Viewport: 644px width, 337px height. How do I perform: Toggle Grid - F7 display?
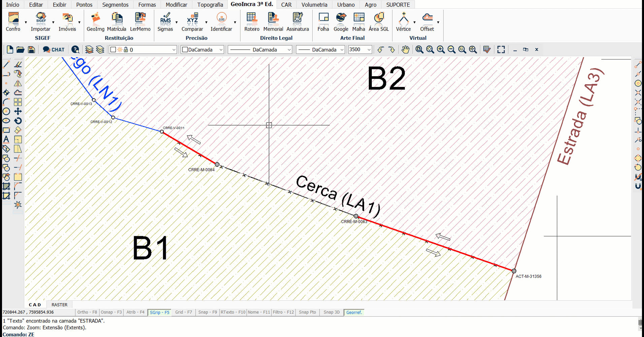(184, 312)
